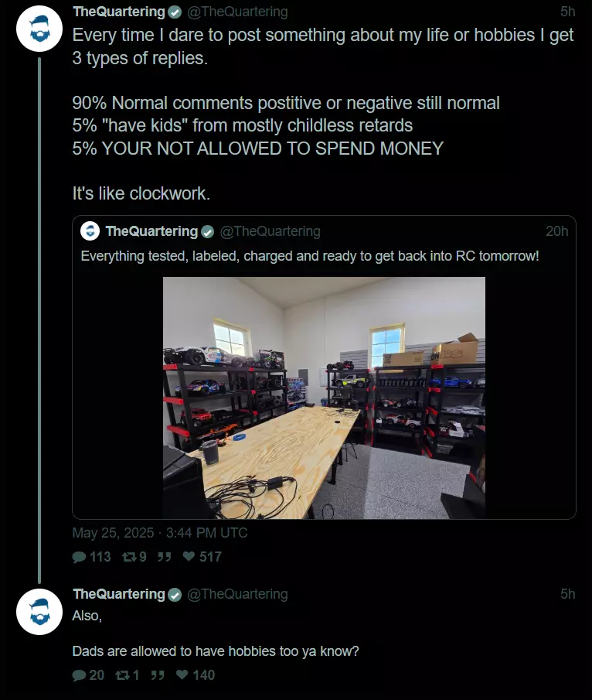This screenshot has width=592, height=700.
Task: Click the 5h timestamp on the top tweet
Action: tap(567, 12)
